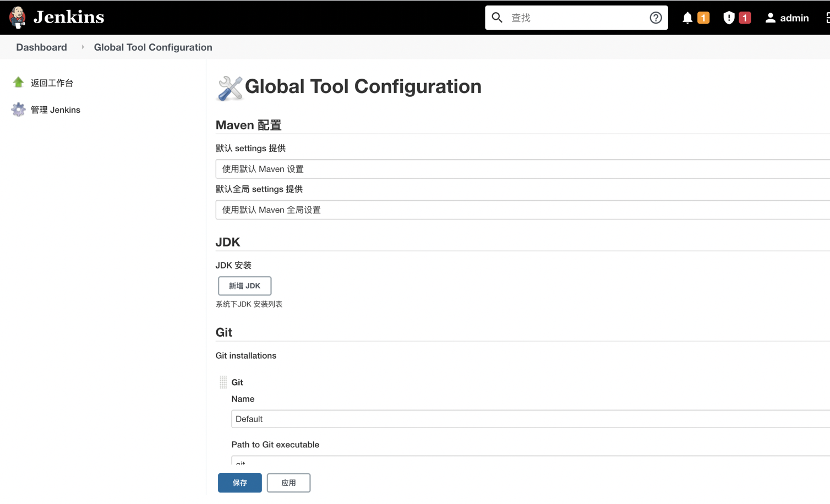This screenshot has width=830, height=504.
Task: Click the 管理 Jenkins gear icon
Action: click(19, 109)
